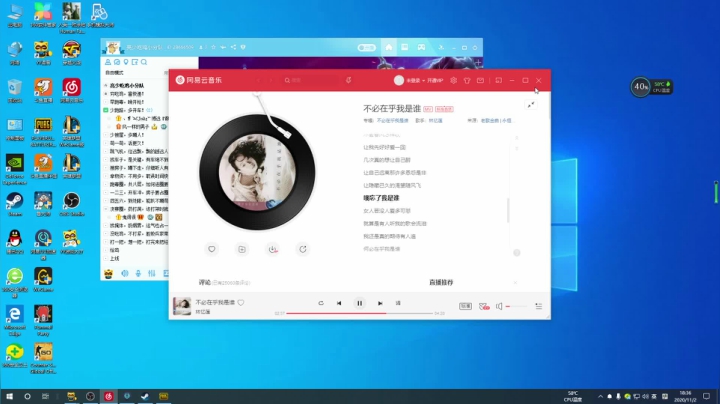Image resolution: width=720 pixels, height=404 pixels.
Task: Click the song progress bar
Action: [359, 313]
